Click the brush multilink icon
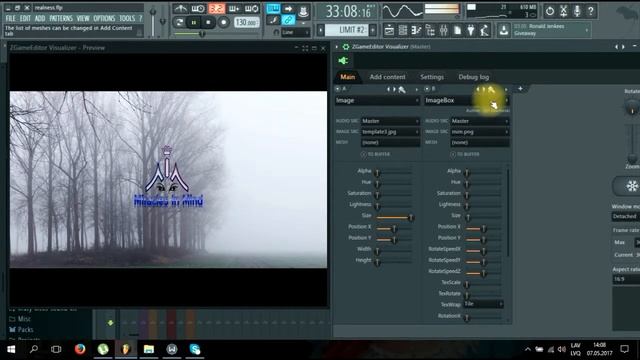640x360 pixels. point(273,20)
